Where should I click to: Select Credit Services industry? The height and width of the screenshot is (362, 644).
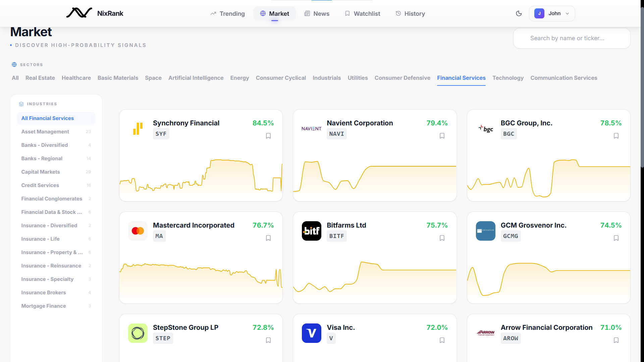click(x=56, y=185)
